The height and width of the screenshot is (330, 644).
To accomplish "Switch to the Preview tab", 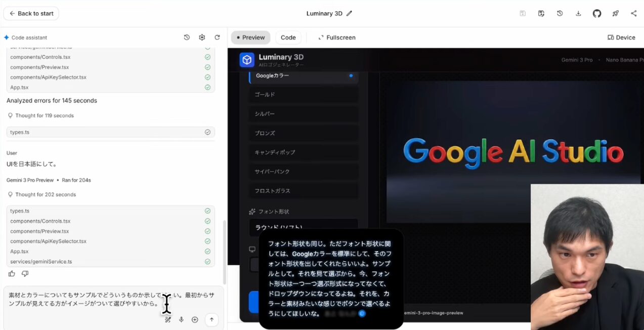I will pos(250,37).
